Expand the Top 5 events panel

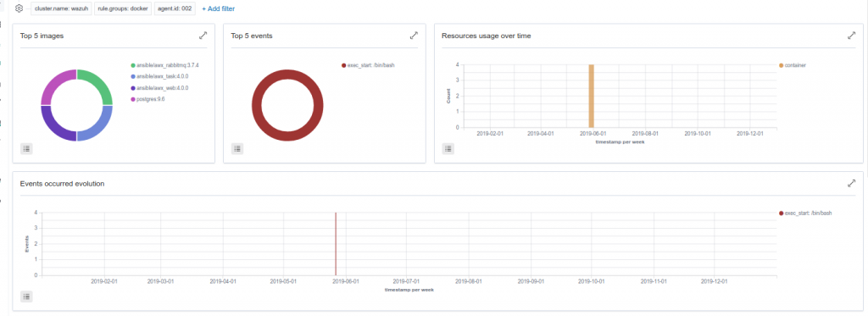(x=414, y=36)
